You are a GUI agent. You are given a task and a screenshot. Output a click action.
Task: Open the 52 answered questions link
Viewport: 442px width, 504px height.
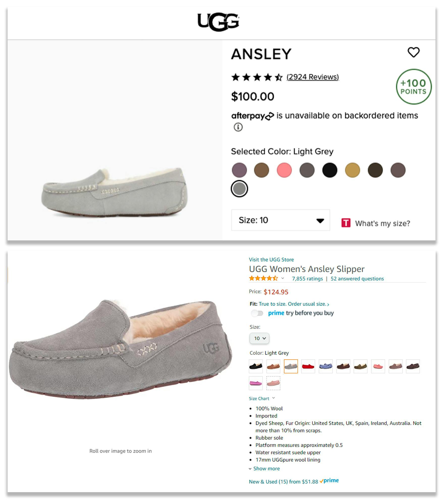coord(357,278)
